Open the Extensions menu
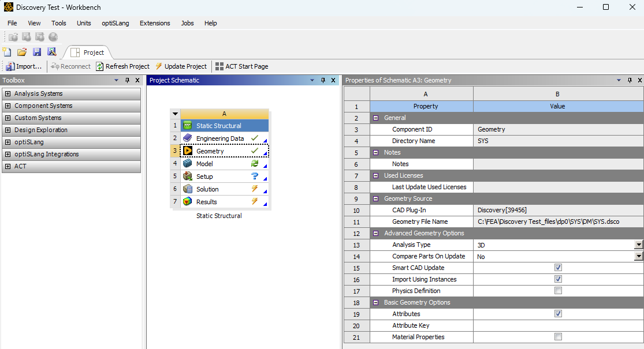Viewport: 644px width, 349px height. click(x=155, y=23)
